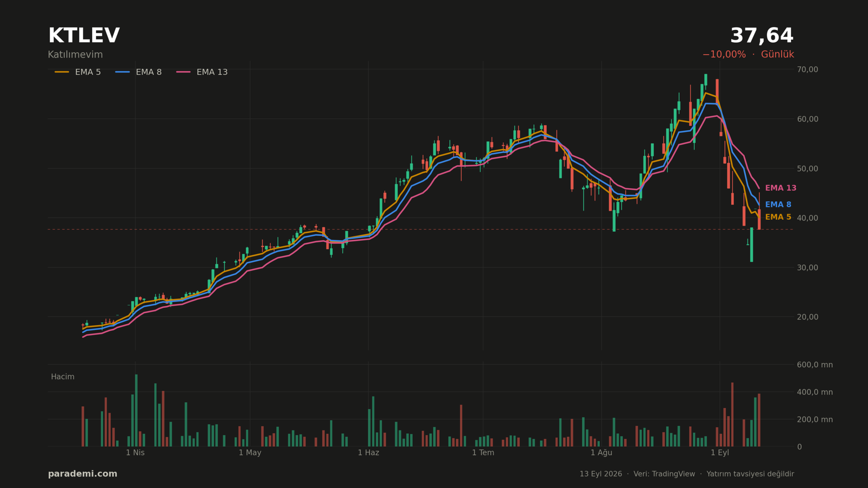Click the last large green candlestick near 31

click(751, 245)
